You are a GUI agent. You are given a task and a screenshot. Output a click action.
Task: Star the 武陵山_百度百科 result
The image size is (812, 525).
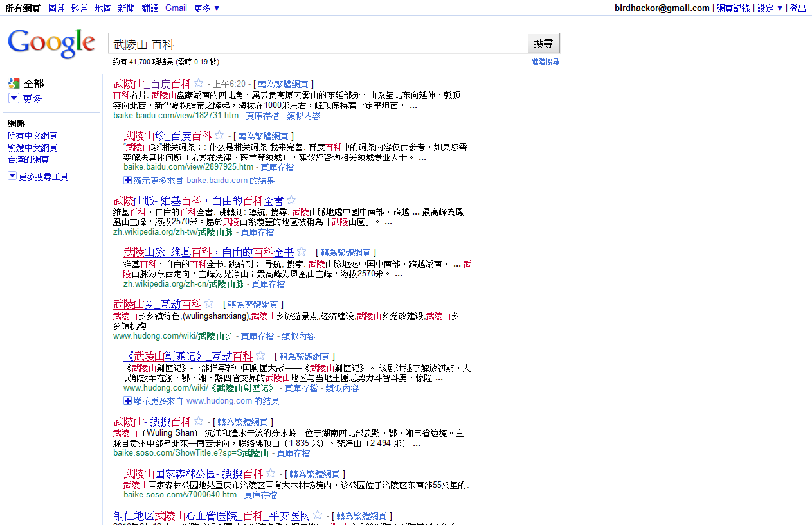[199, 84]
